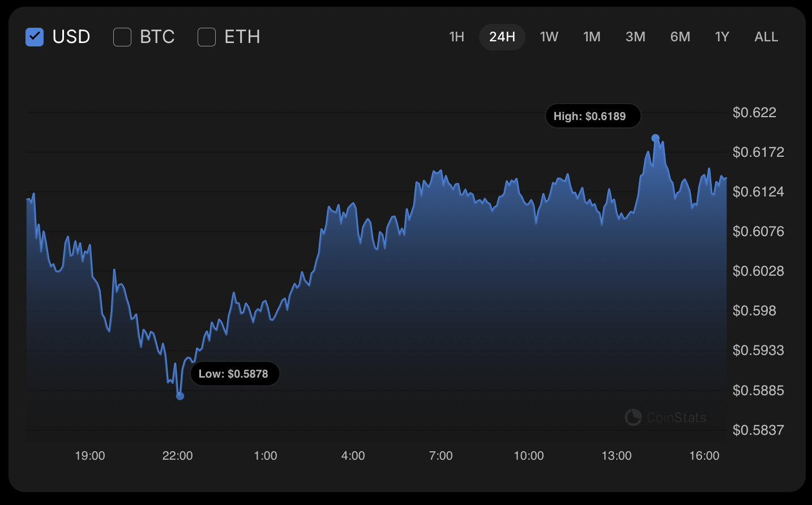Select the 6M time range
The height and width of the screenshot is (505, 812).
[679, 37]
